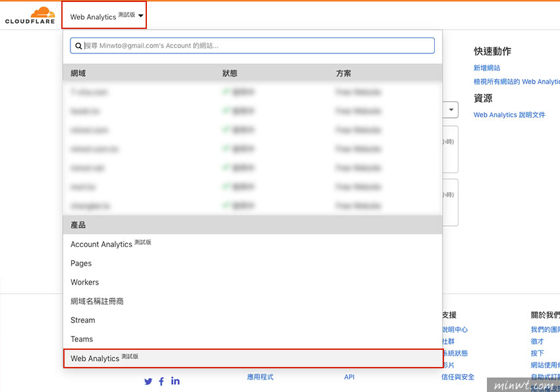Click the 資源 heading

click(483, 98)
